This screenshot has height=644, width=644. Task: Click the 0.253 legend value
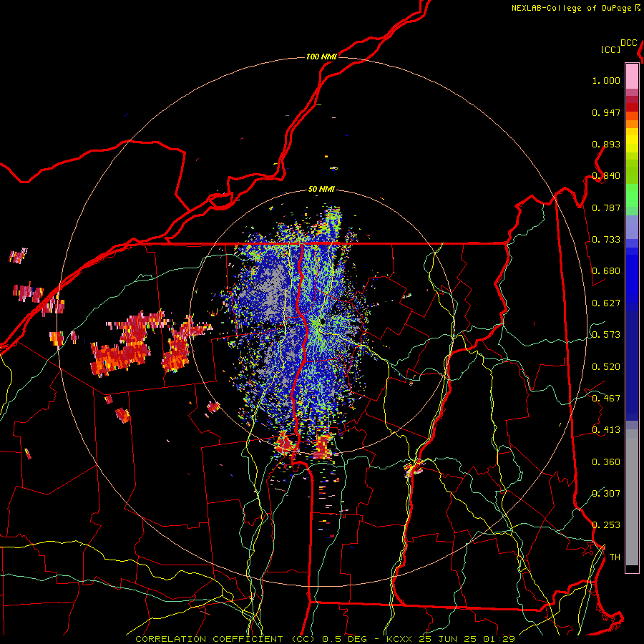pos(606,525)
